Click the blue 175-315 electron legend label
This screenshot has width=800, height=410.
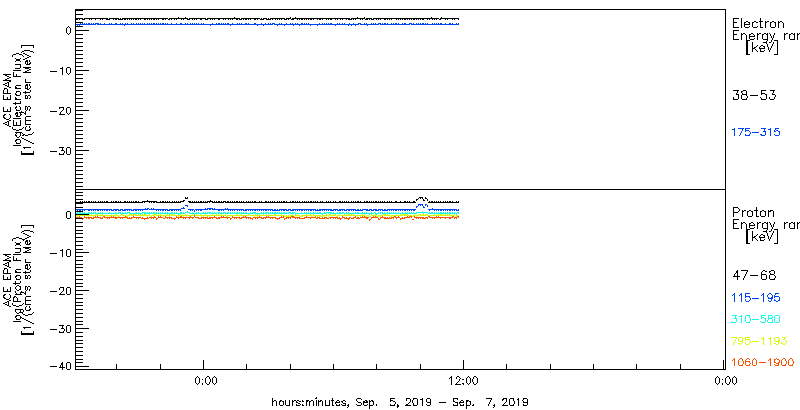756,133
